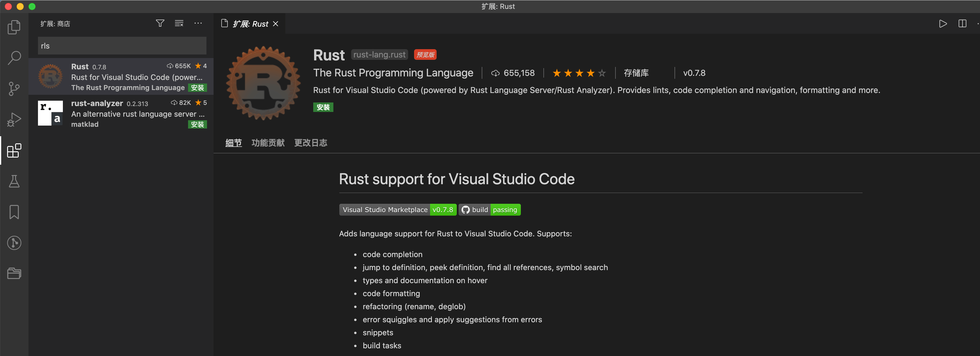Switch to the 功能贡献 tab
980x356 pixels.
pos(268,143)
